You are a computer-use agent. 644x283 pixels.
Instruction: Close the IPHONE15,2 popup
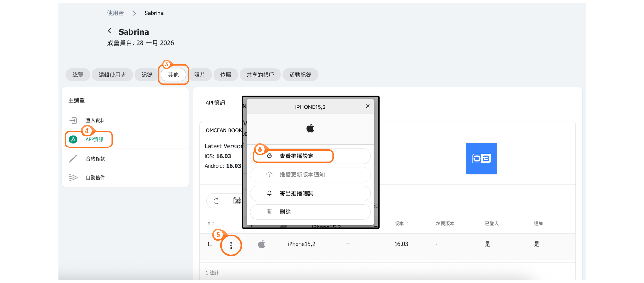(368, 106)
